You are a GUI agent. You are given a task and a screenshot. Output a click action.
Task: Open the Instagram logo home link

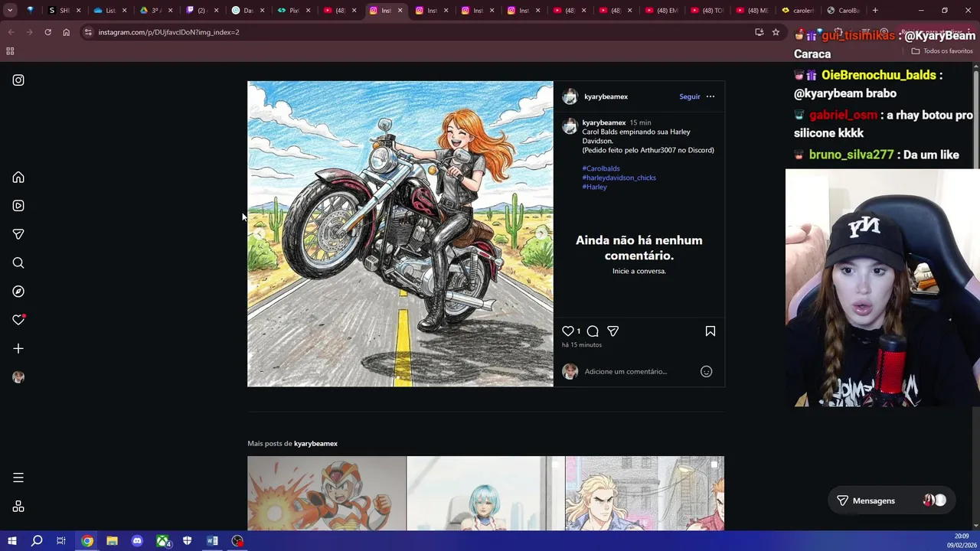tap(18, 80)
